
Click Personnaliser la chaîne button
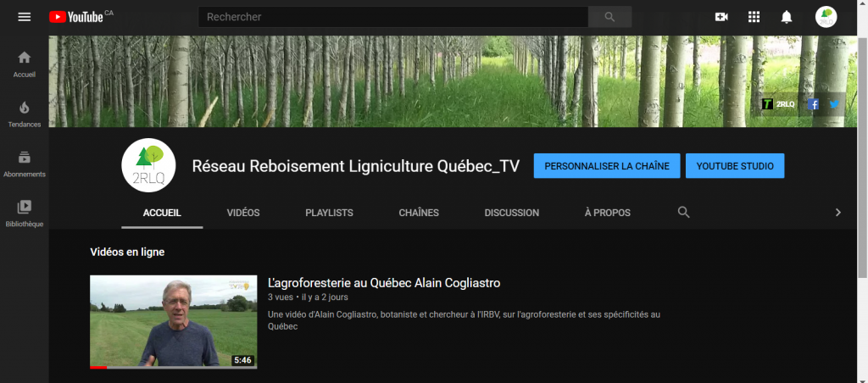click(x=607, y=166)
